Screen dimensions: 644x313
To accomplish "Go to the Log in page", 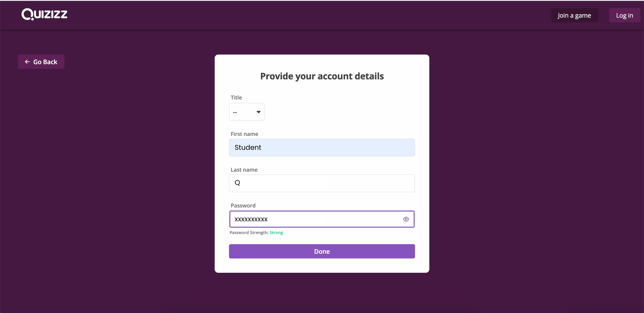I will (624, 15).
